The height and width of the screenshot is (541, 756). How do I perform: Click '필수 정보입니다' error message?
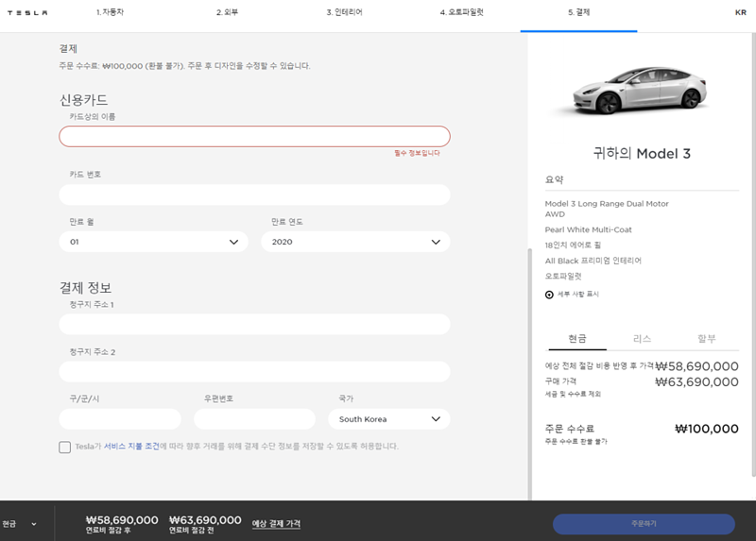(x=417, y=153)
